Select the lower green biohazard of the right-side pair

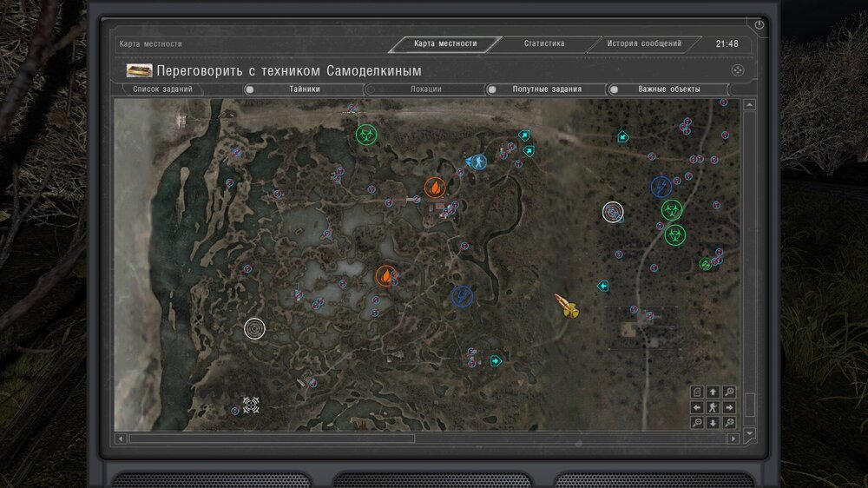coord(674,234)
